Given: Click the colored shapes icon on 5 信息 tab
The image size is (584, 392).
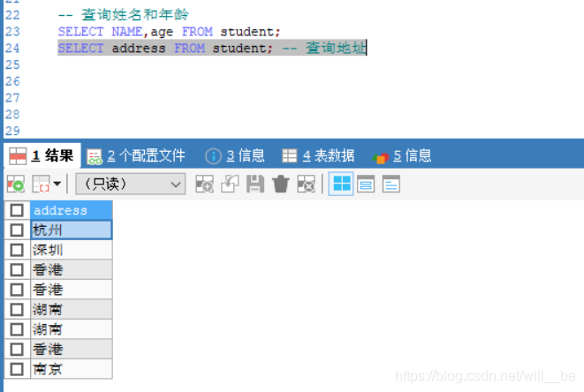Looking at the screenshot, I should point(380,157).
